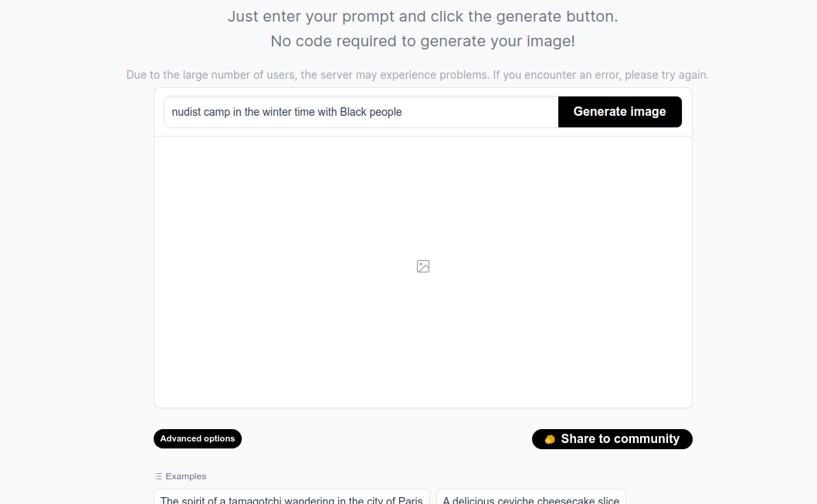Click the emoji icon on Share to community
The height and width of the screenshot is (504, 817).
coord(550,439)
